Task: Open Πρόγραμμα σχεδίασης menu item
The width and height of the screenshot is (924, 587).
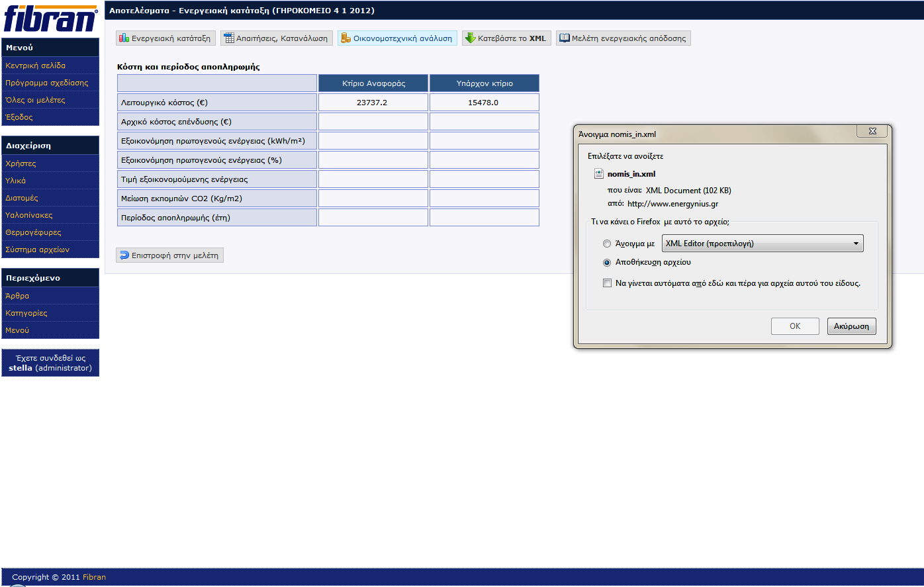Action: pyautogui.click(x=47, y=83)
